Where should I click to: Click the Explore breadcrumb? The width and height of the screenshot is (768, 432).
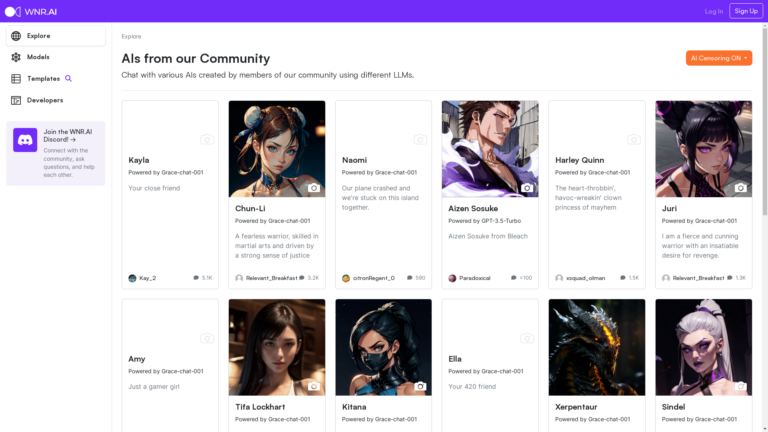tap(131, 36)
